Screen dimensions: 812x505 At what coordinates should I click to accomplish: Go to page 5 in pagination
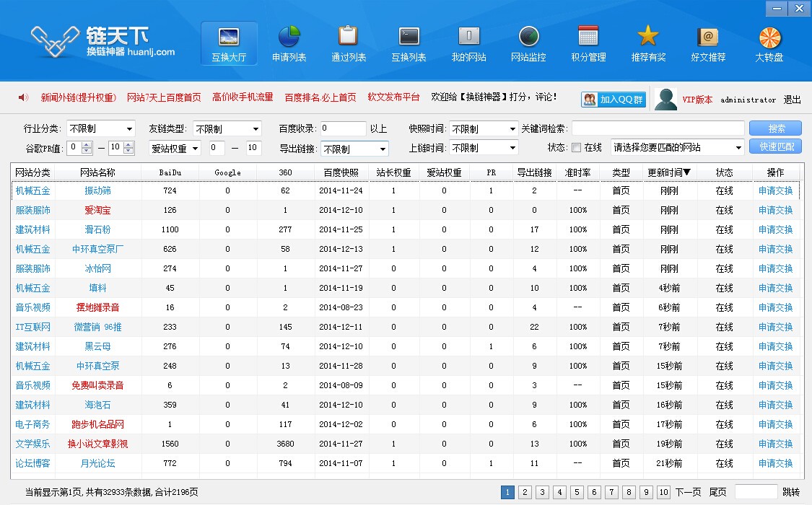[577, 492]
